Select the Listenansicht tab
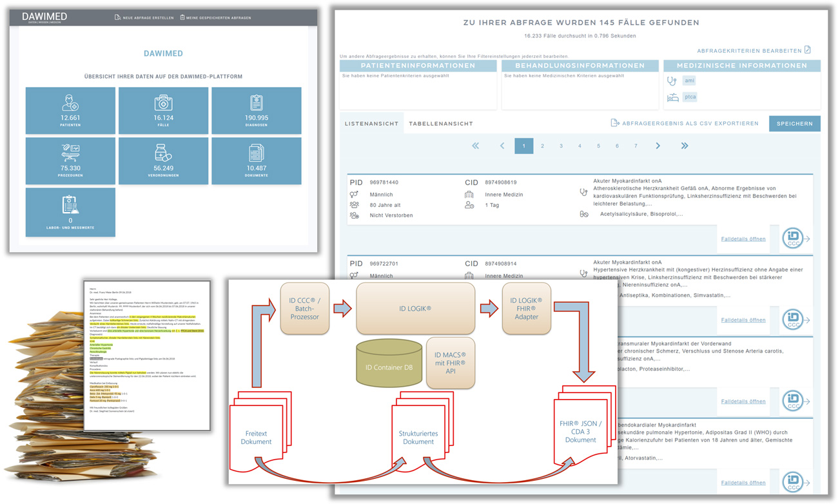The height and width of the screenshot is (504, 838). click(371, 124)
